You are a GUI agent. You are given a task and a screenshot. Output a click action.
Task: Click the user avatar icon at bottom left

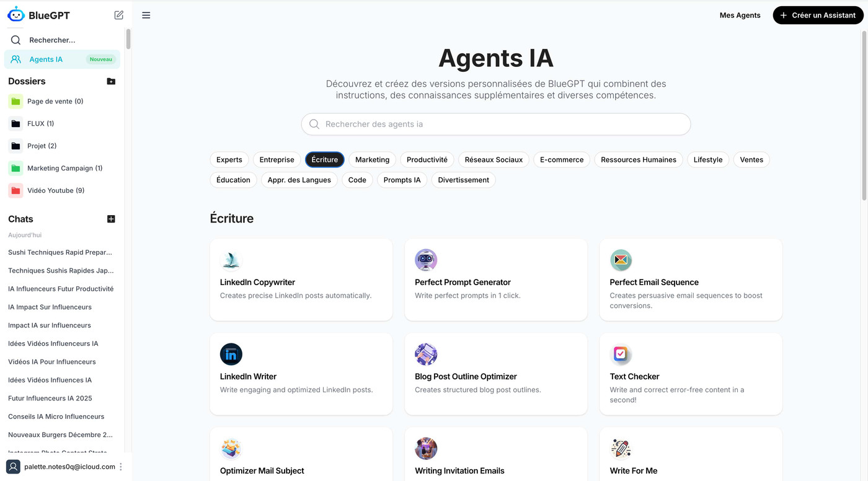(x=13, y=467)
